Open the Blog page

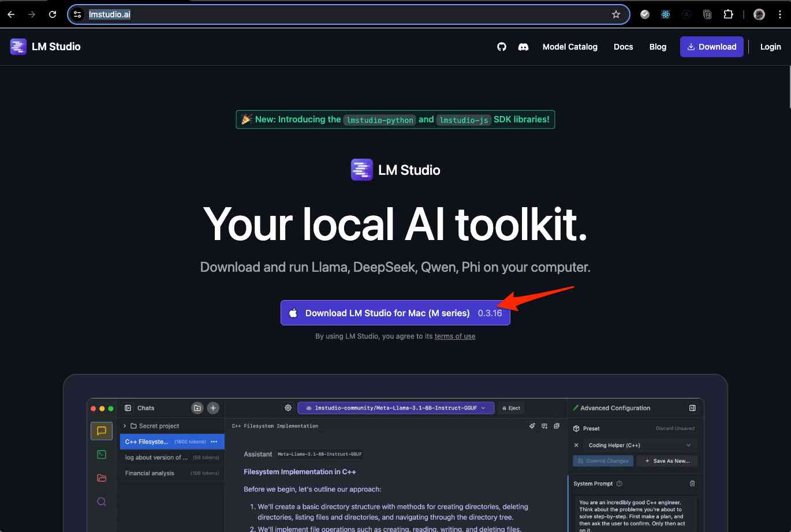pyautogui.click(x=658, y=47)
